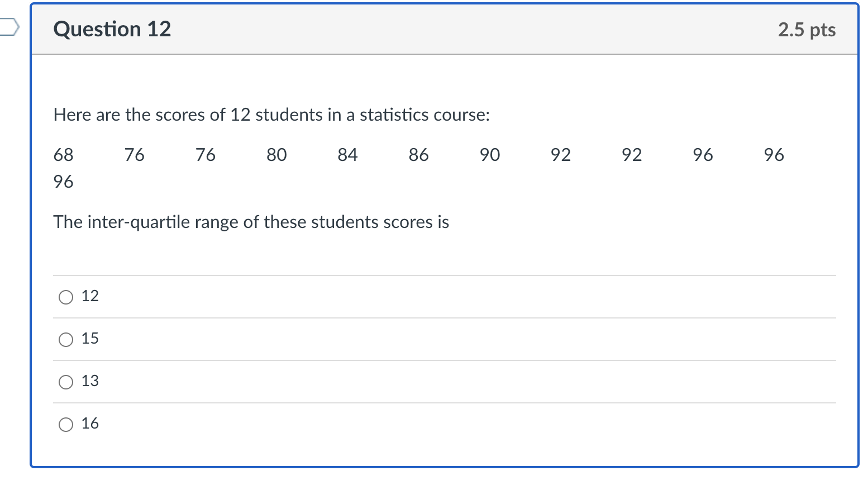Click the answer option labeled 15

90,338
